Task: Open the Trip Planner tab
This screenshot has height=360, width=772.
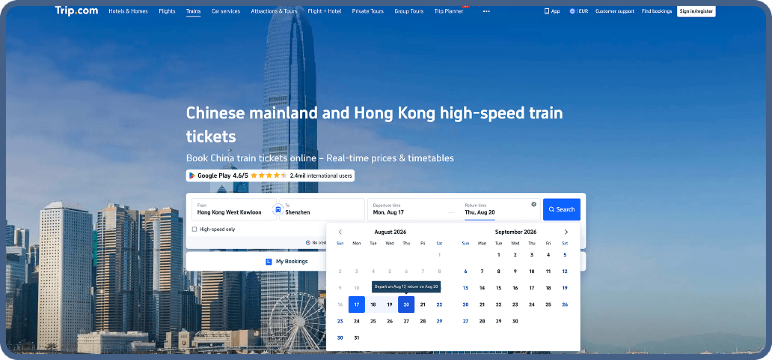Action: click(x=449, y=11)
